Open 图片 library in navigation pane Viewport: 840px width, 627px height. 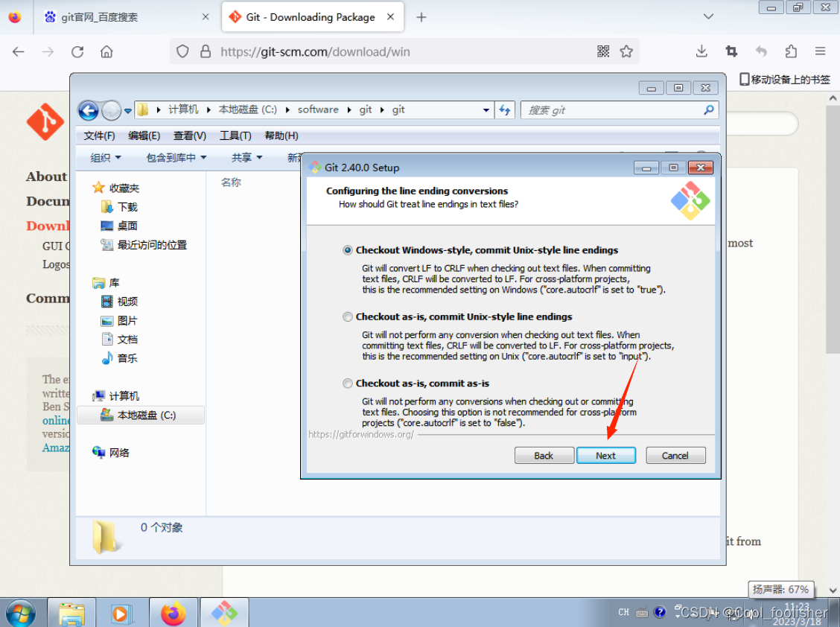tap(127, 320)
